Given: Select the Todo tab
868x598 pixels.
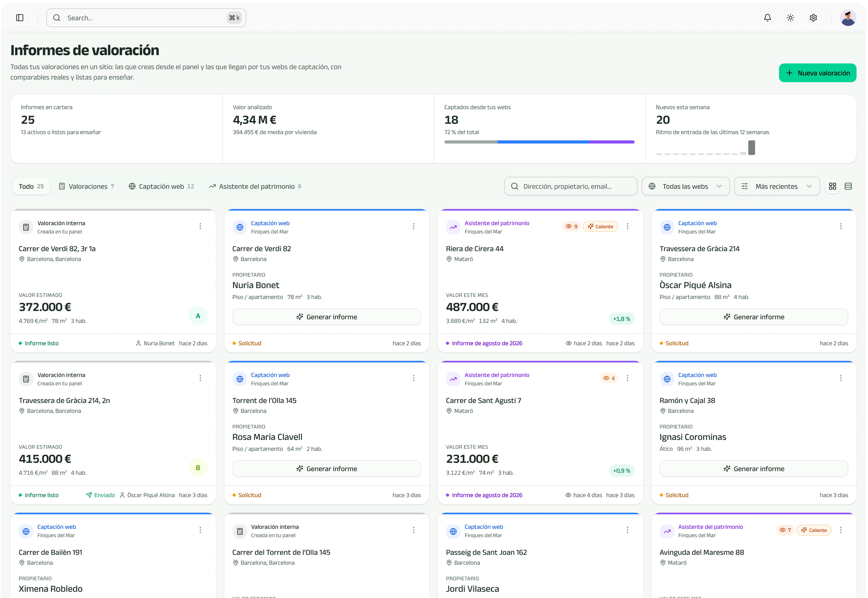Looking at the screenshot, I should (x=31, y=186).
